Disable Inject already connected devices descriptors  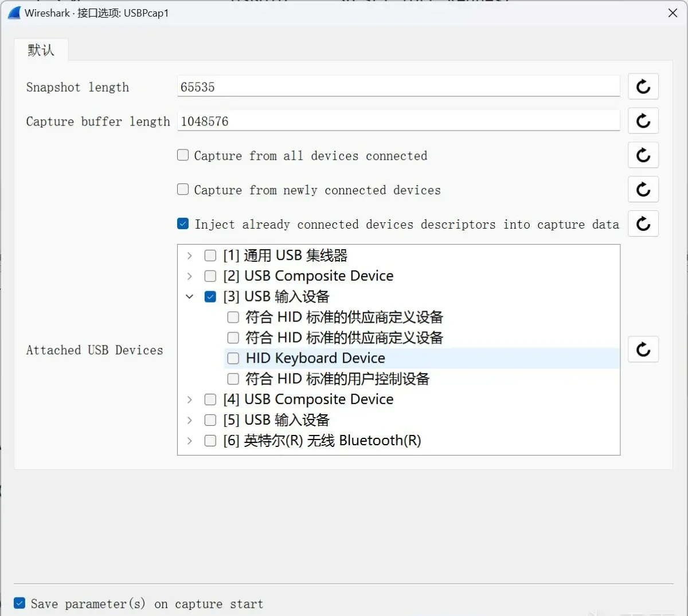pyautogui.click(x=183, y=223)
